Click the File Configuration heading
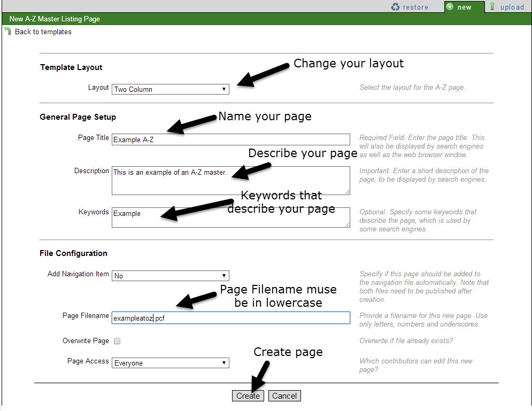 (73, 253)
